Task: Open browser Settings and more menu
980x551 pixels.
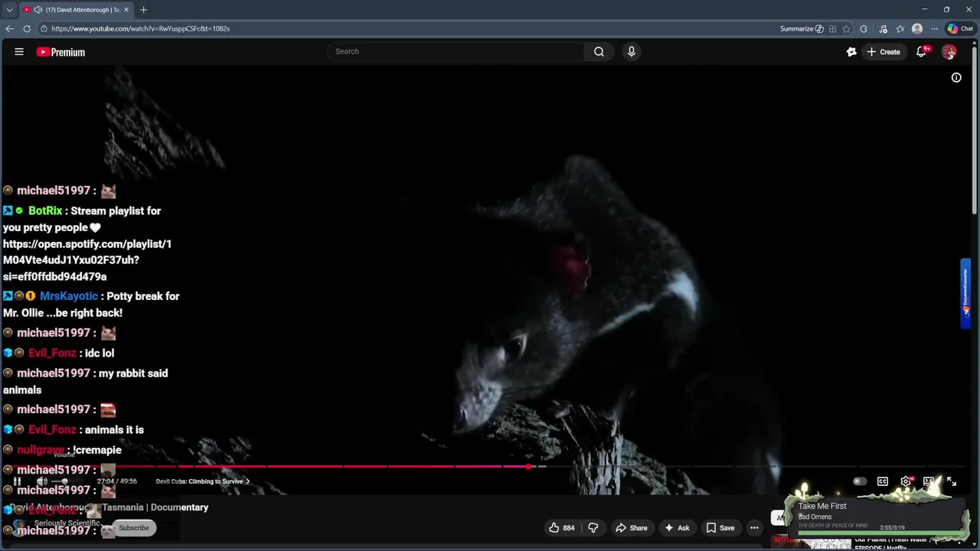Action: [934, 28]
